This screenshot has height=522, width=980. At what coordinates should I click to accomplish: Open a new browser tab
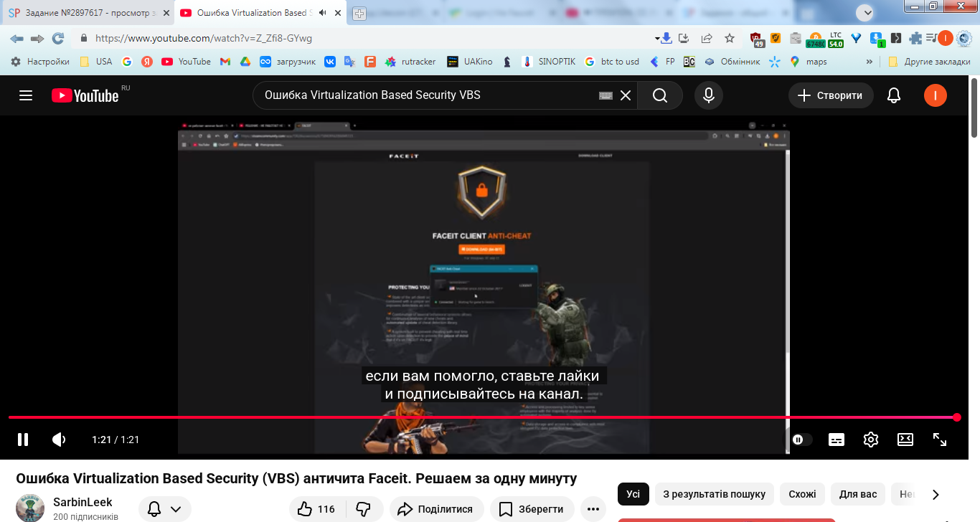(x=359, y=14)
